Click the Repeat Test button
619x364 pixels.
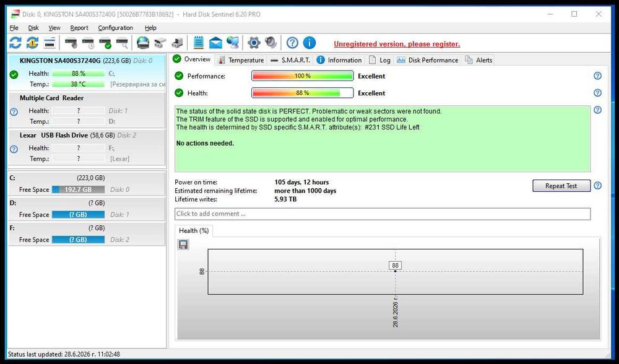561,186
